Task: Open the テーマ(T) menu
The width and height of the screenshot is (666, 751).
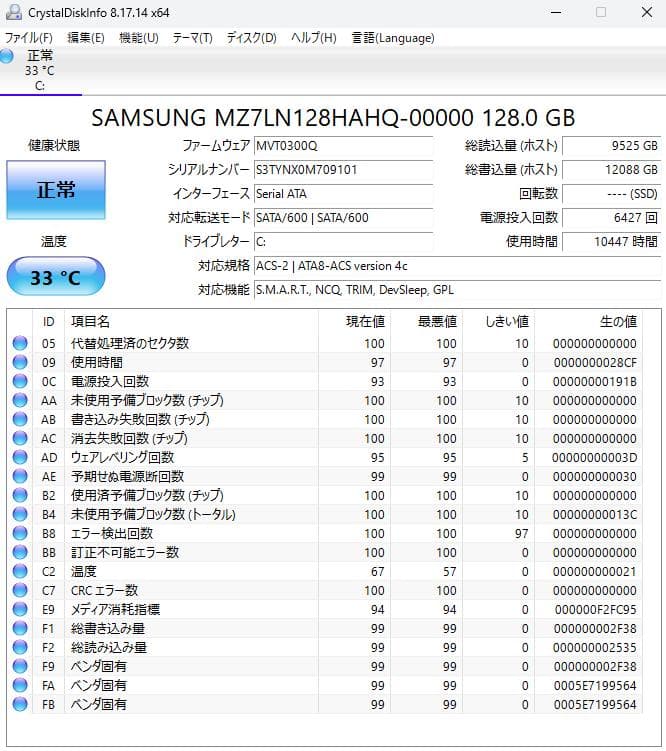Action: [192, 38]
